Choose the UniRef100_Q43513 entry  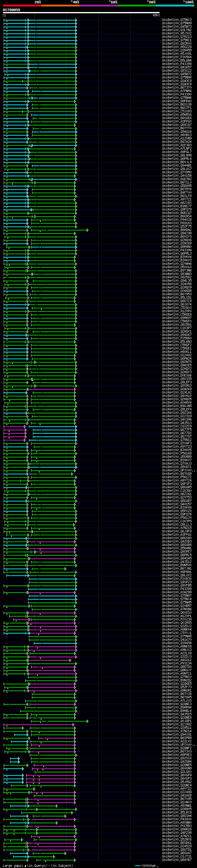(177, 423)
